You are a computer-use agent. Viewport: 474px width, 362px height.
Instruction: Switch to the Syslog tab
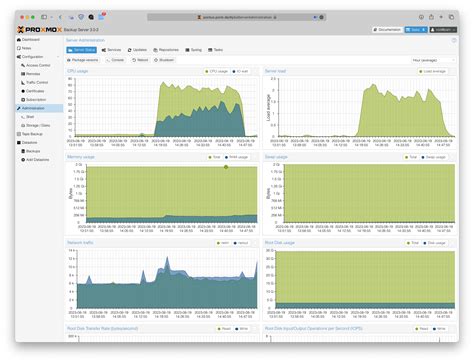point(193,50)
